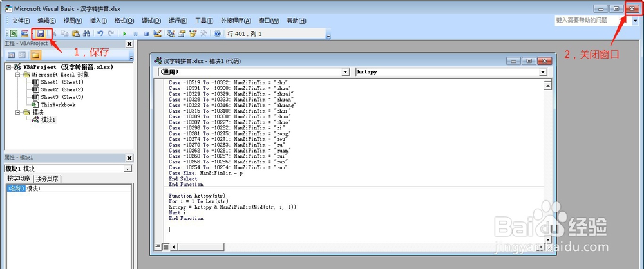Viewport: 644px width, 269px height.
Task: Click the code window scroll up arrow
Action: point(547,86)
